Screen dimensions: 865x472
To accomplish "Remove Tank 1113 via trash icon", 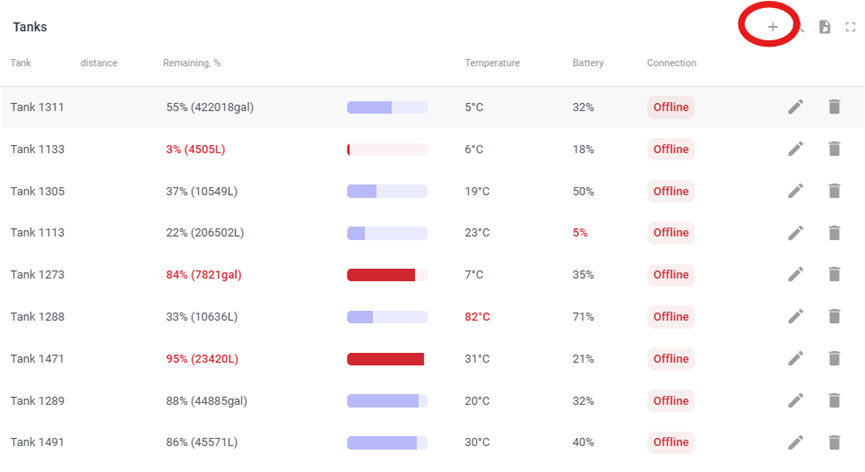I will (x=834, y=233).
